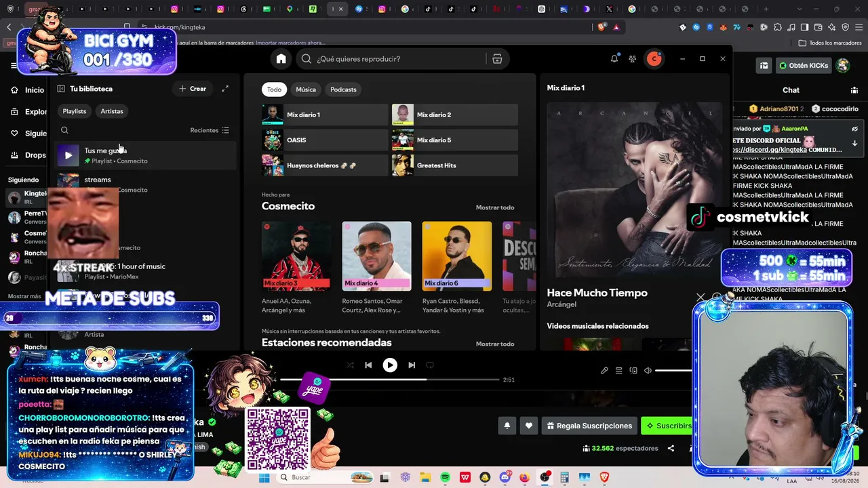Image resolution: width=868 pixels, height=488 pixels.
Task: Toggle repeat in the Spotify player
Action: point(430,365)
